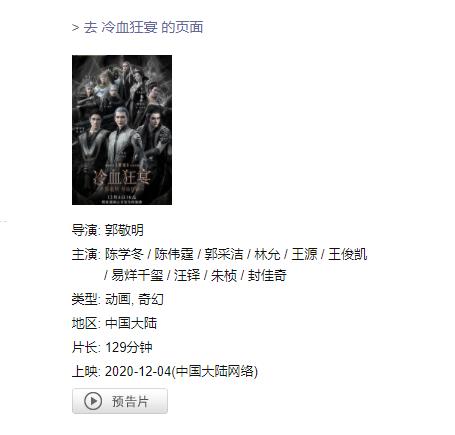Open cast member 王俊凯
Image resolution: width=455 pixels, height=435 pixels.
point(348,254)
